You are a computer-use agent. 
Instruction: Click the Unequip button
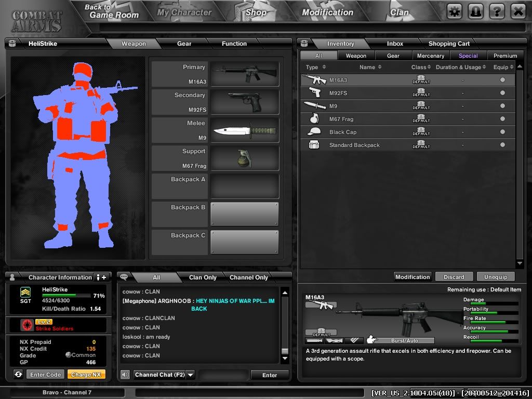496,277
